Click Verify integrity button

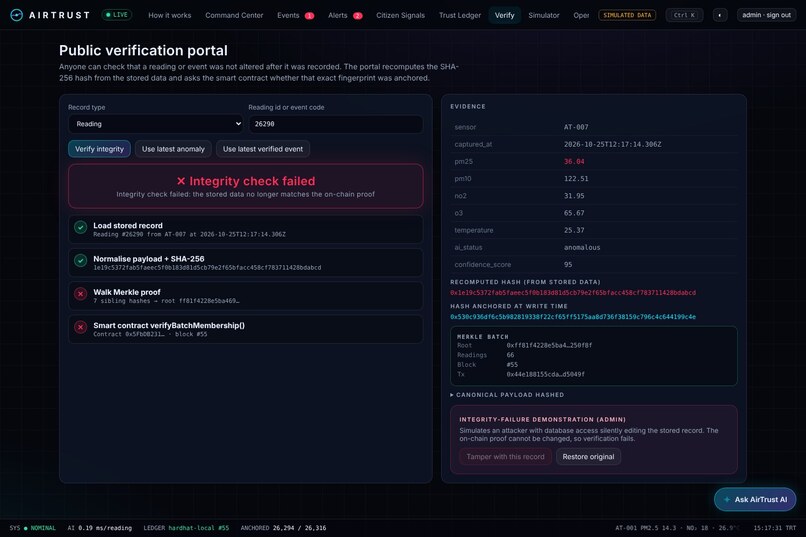coord(99,149)
